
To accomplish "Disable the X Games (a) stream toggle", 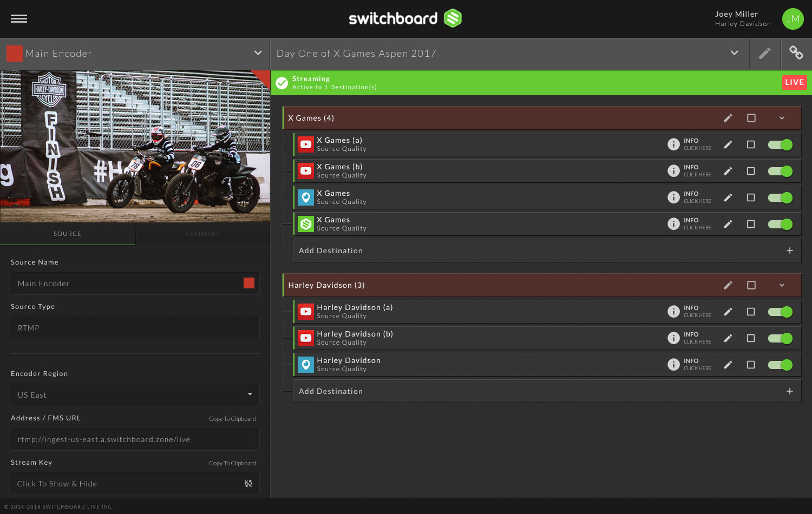I will [780, 144].
